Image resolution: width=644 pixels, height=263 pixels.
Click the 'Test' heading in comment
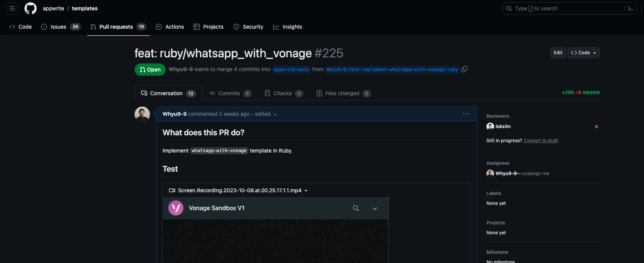click(170, 169)
